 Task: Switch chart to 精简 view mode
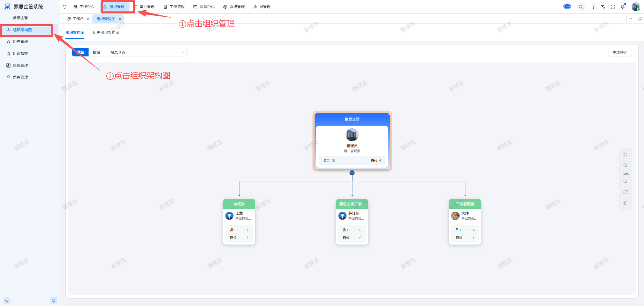(x=96, y=52)
